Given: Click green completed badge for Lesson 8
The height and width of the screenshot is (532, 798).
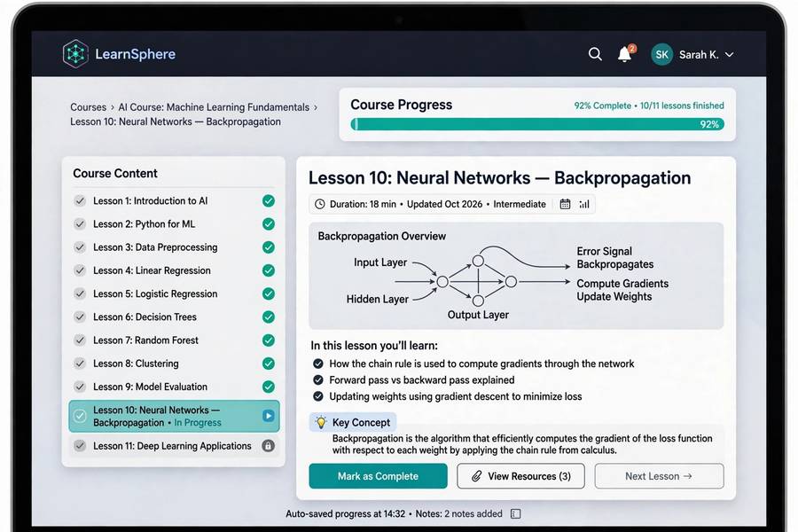Looking at the screenshot, I should [x=269, y=364].
